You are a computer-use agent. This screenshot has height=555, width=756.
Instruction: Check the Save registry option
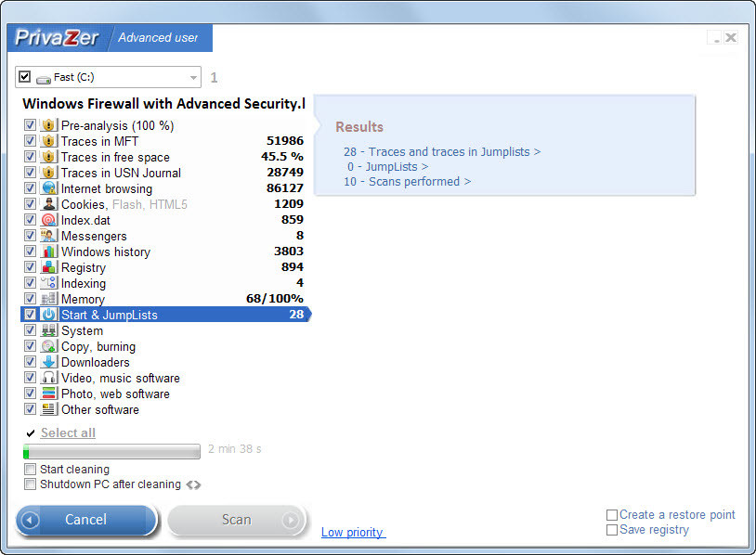click(612, 530)
